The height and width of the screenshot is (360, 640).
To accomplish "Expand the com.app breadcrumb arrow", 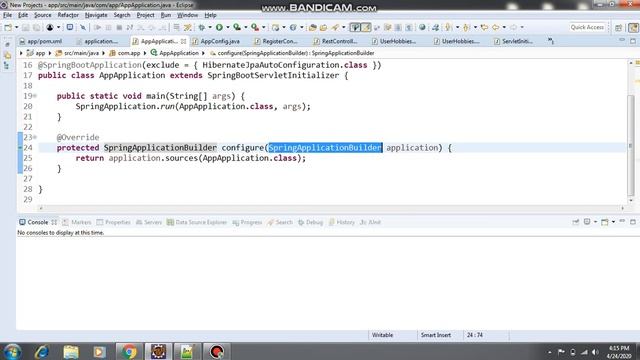I will click(x=145, y=53).
